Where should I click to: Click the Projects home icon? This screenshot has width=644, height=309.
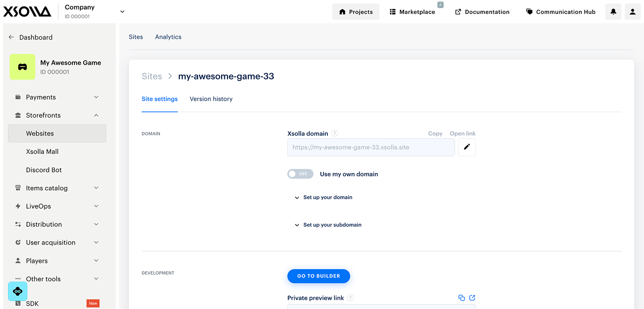coord(342,12)
